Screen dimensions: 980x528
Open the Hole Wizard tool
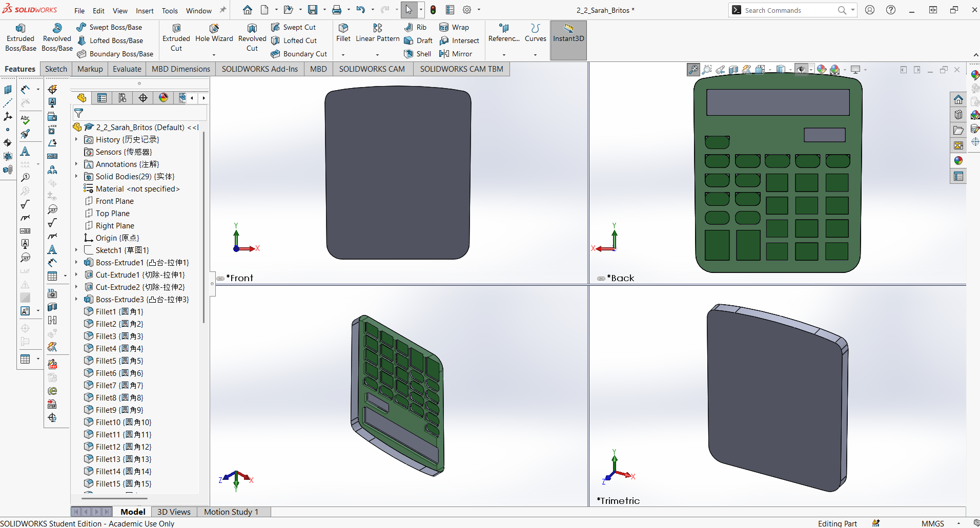click(x=214, y=33)
